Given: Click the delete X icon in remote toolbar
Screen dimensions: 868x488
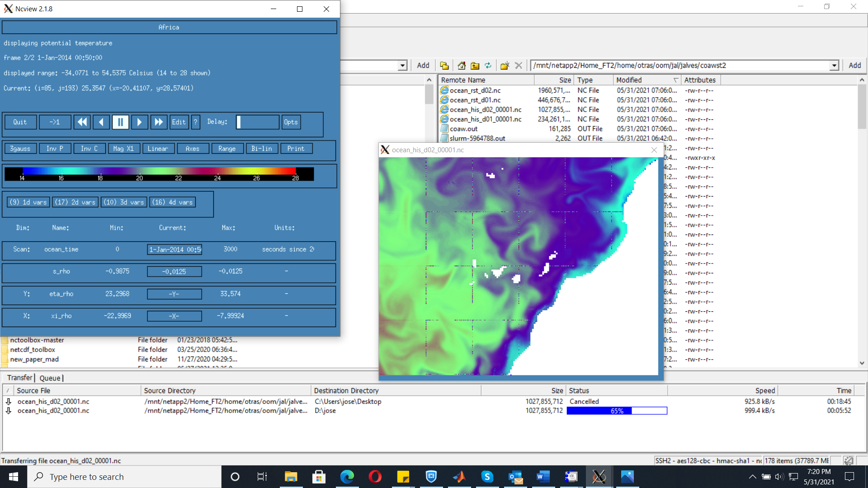Looking at the screenshot, I should [x=519, y=66].
